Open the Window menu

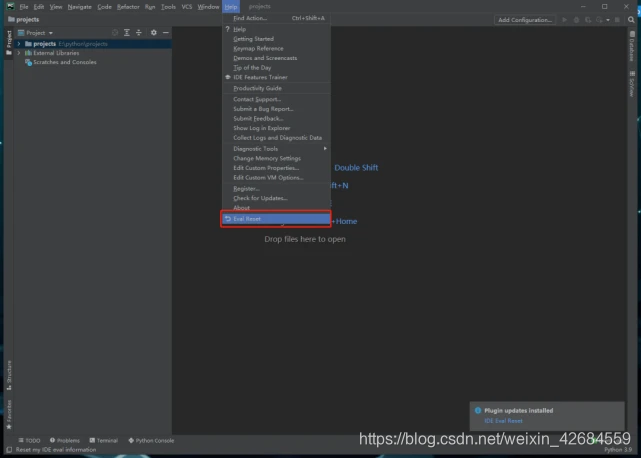[x=208, y=7]
